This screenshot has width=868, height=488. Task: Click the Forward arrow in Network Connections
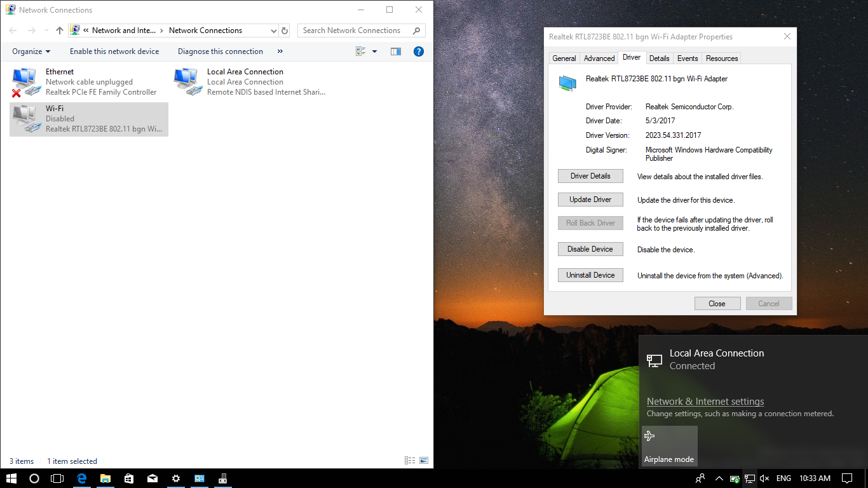click(x=32, y=30)
